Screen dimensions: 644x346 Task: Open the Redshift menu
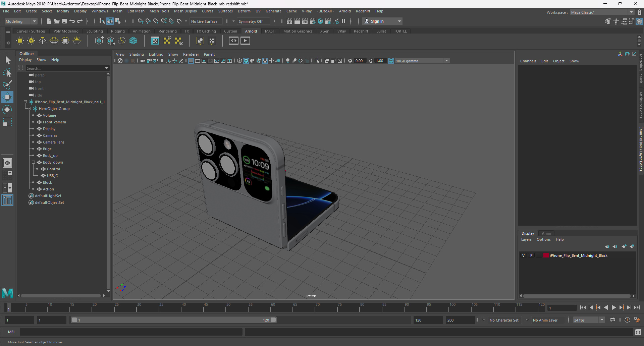(x=363, y=11)
